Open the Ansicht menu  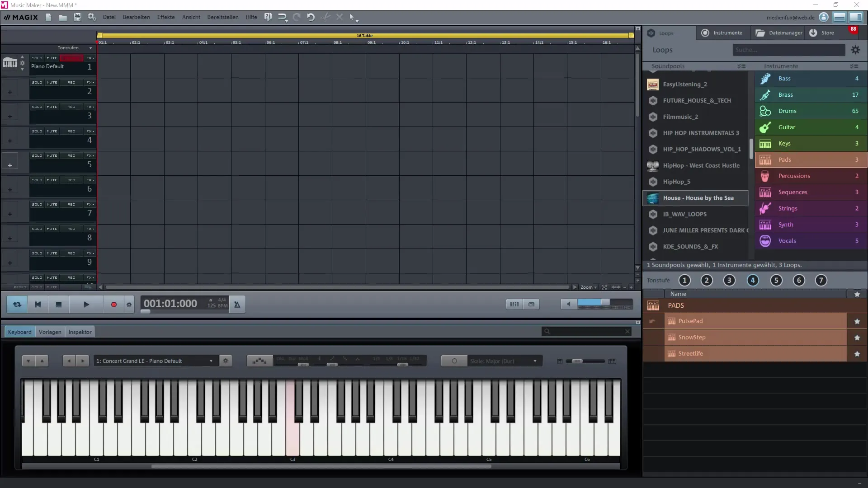pyautogui.click(x=191, y=17)
